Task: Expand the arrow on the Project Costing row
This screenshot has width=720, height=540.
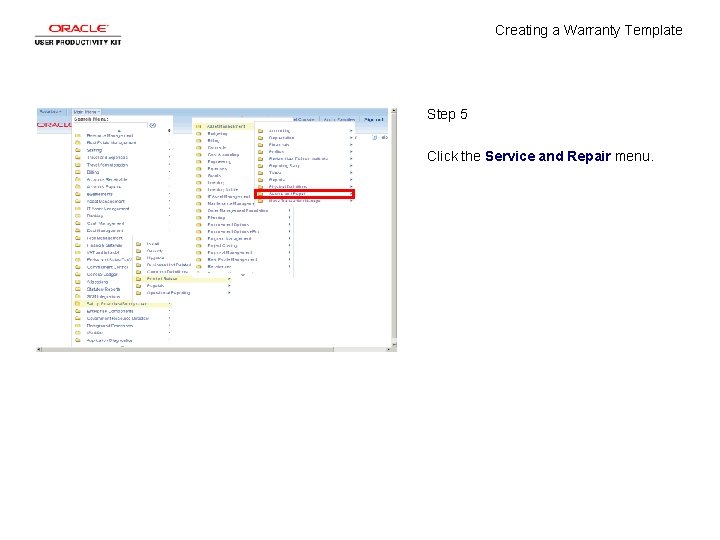Action: [x=289, y=246]
